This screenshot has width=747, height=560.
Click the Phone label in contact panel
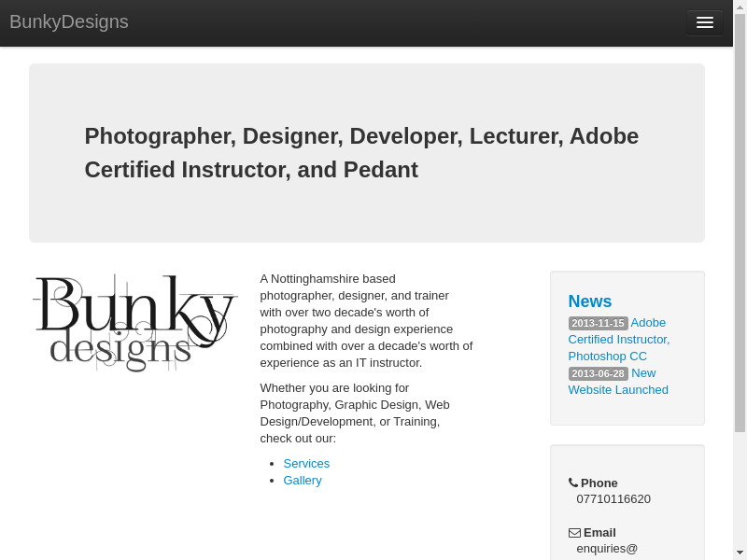click(x=599, y=483)
